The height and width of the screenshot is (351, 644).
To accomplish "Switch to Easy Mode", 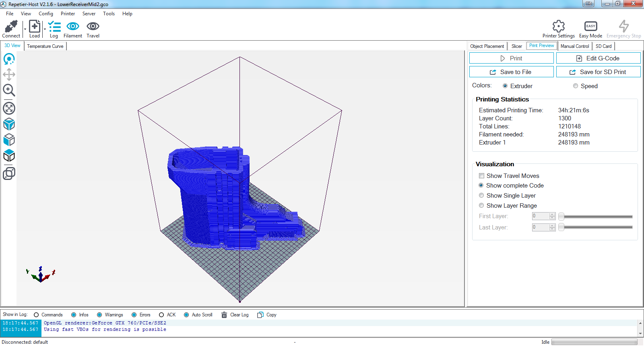I will click(590, 27).
